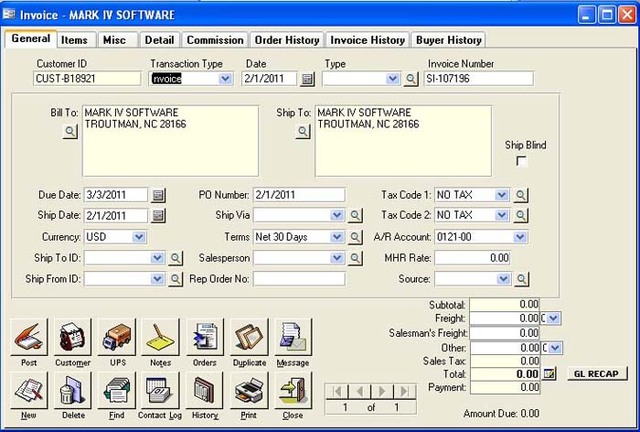Click Salesperson lookup magnifier
The width and height of the screenshot is (640, 432).
355,258
